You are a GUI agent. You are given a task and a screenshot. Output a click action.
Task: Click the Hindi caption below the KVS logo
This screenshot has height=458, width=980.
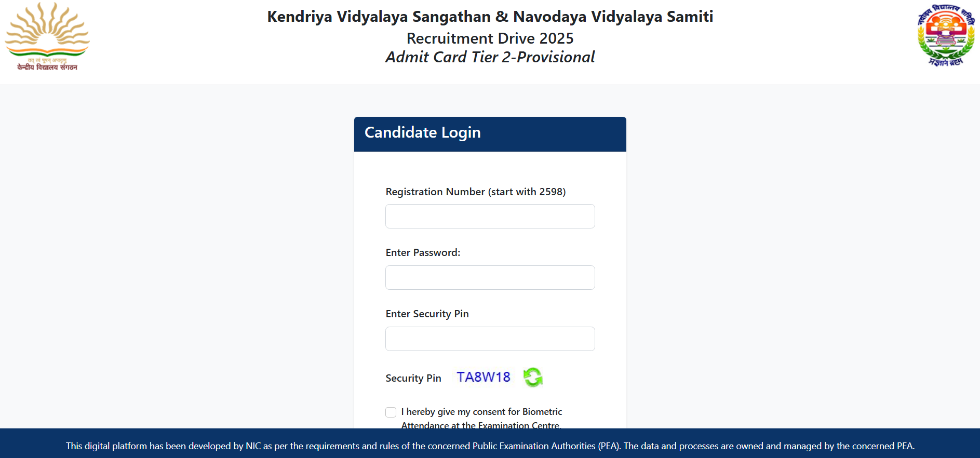[47, 67]
